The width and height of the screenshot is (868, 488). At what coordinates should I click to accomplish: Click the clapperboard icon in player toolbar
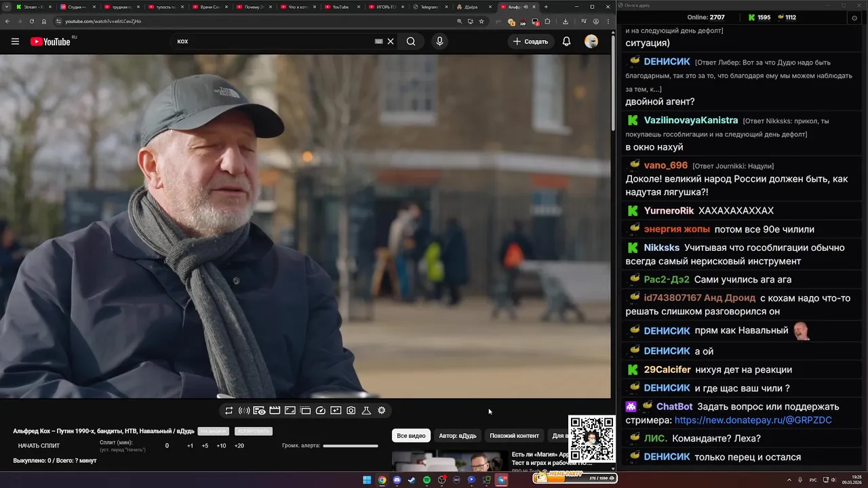(x=275, y=411)
